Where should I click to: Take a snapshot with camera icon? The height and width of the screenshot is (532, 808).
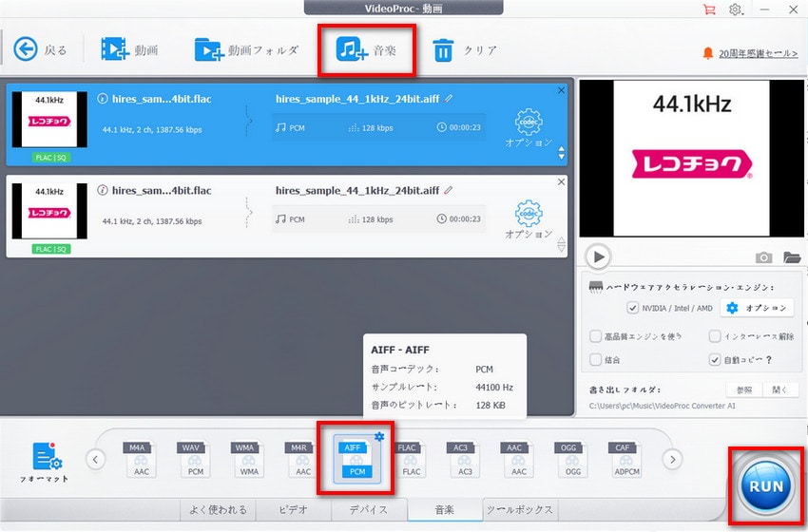(x=763, y=257)
